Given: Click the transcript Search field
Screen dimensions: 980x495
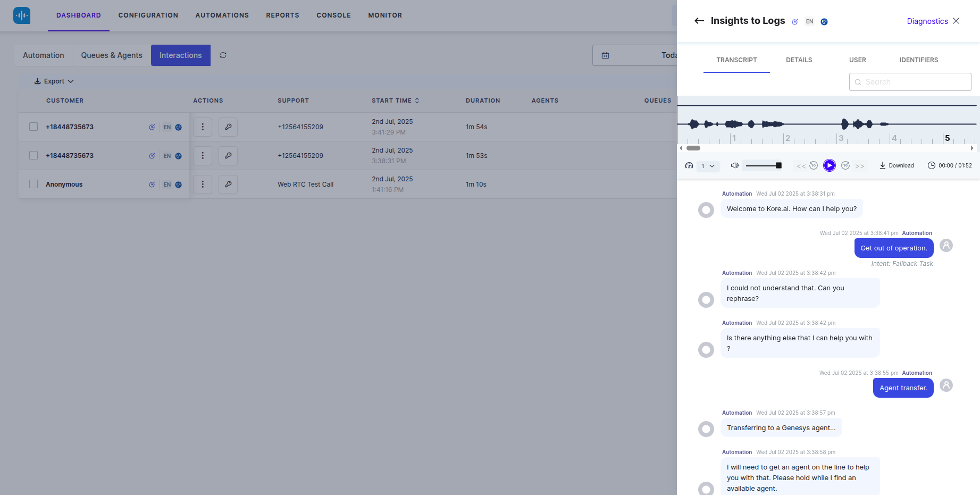Looking at the screenshot, I should coord(910,82).
